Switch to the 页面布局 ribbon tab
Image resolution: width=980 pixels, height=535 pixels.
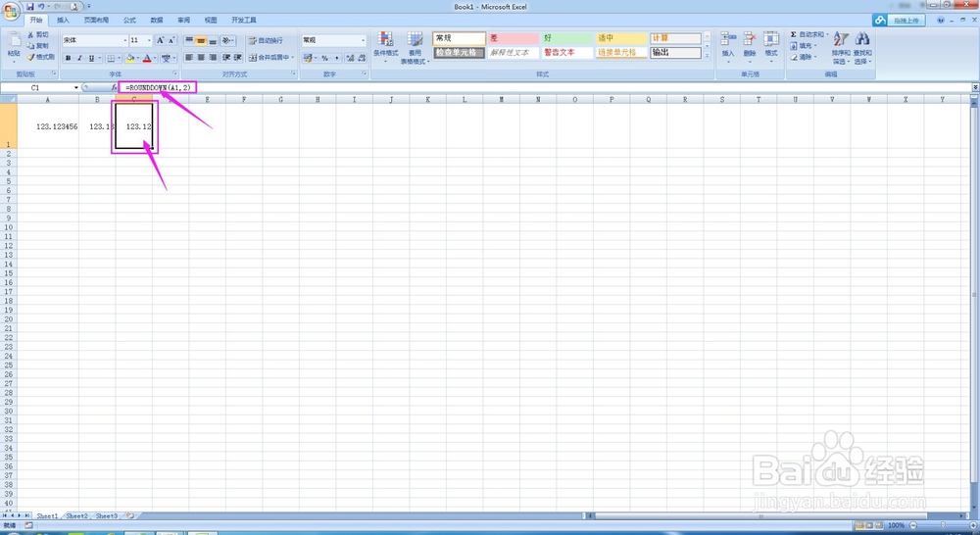pyautogui.click(x=96, y=20)
